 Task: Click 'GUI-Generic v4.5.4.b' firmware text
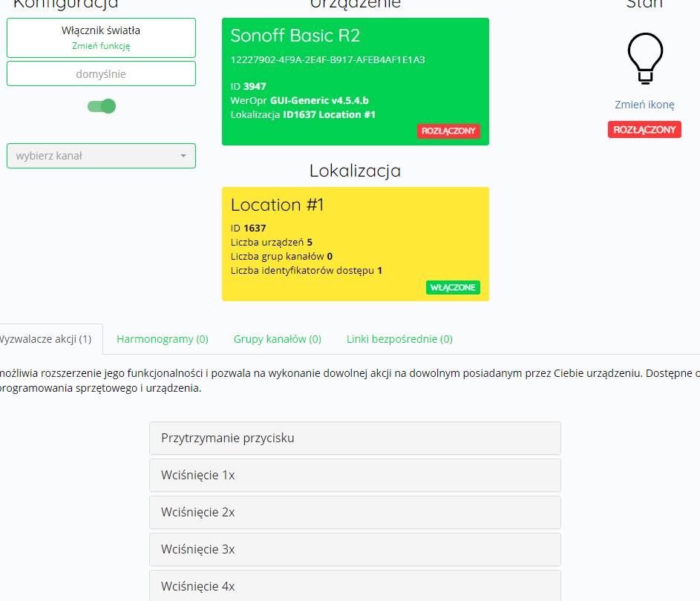(x=319, y=100)
